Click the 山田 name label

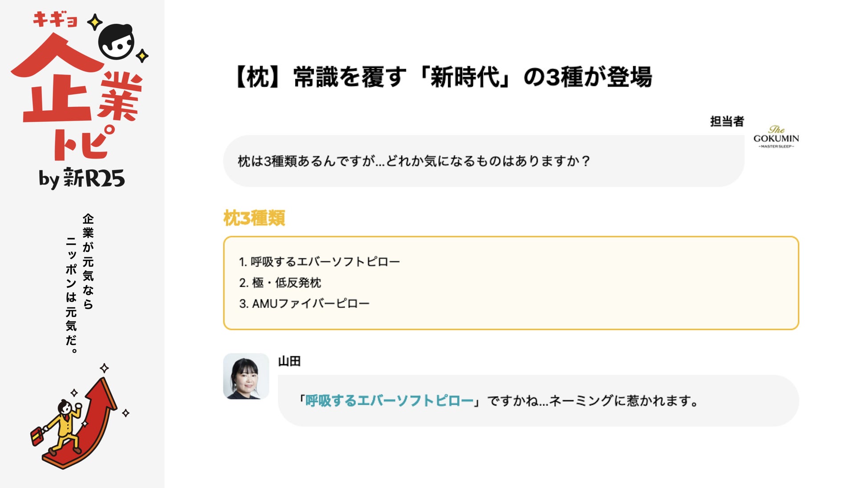pos(289,361)
